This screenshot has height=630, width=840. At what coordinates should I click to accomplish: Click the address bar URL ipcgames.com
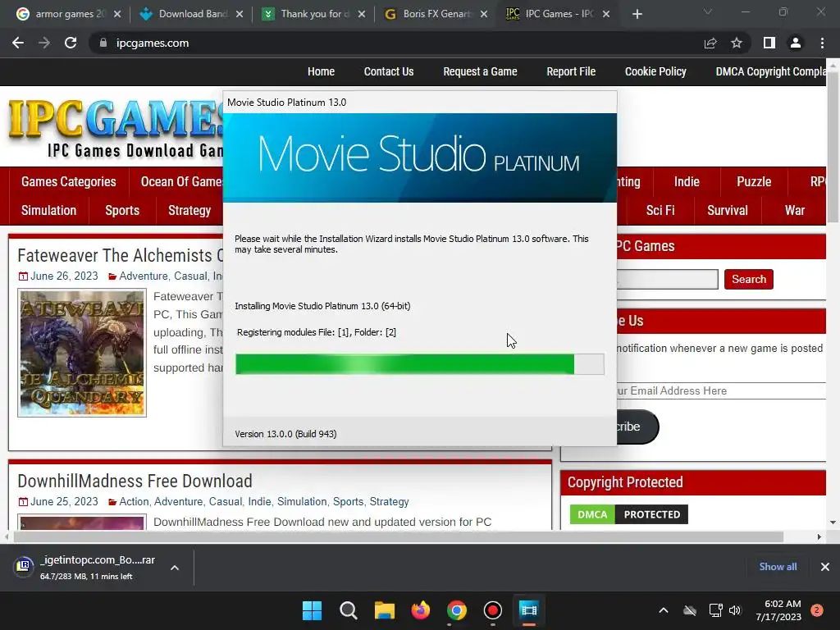tap(152, 43)
